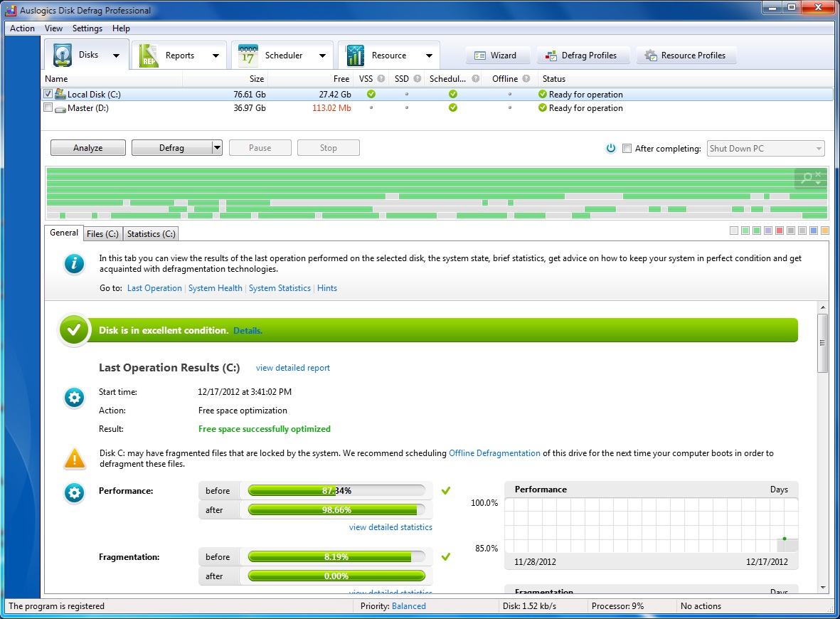Viewport: 840px width, 619px height.
Task: Click the scheduled green check for Master (D:)
Action: pyautogui.click(x=452, y=107)
